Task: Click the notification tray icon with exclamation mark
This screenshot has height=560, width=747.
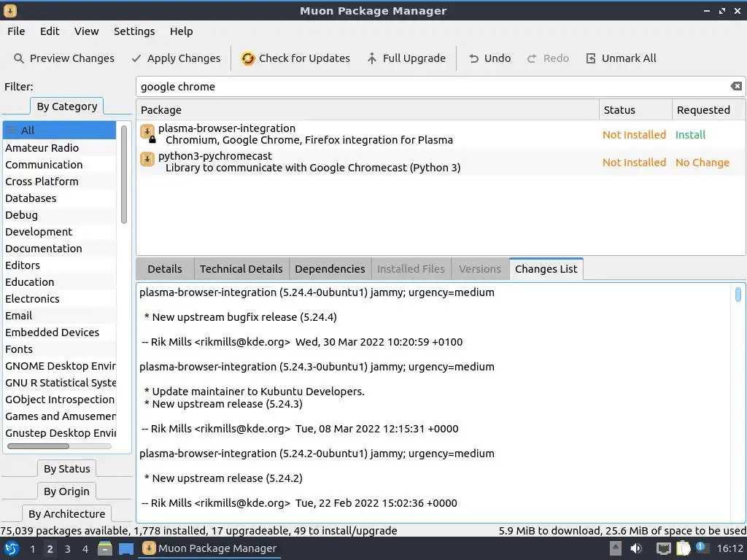Action: [x=701, y=548]
